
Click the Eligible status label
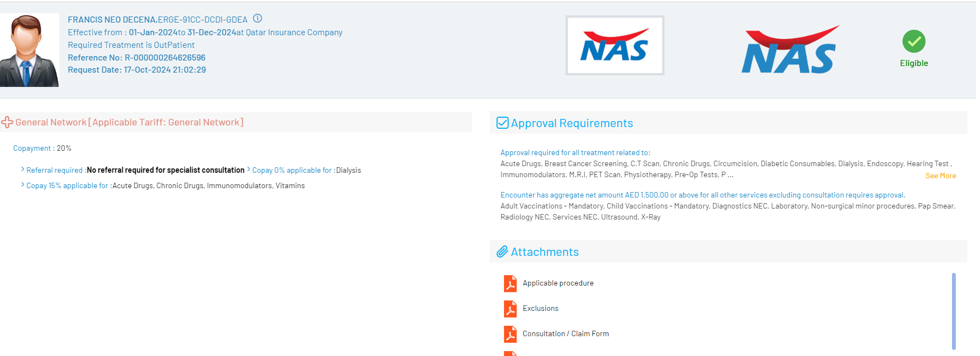pyautogui.click(x=913, y=63)
